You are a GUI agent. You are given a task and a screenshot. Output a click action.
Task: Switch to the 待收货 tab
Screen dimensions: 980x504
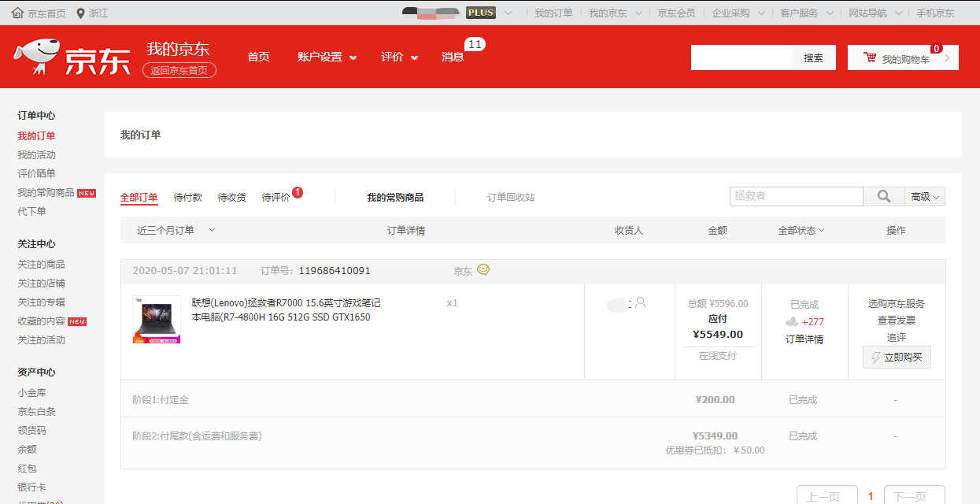coord(232,197)
